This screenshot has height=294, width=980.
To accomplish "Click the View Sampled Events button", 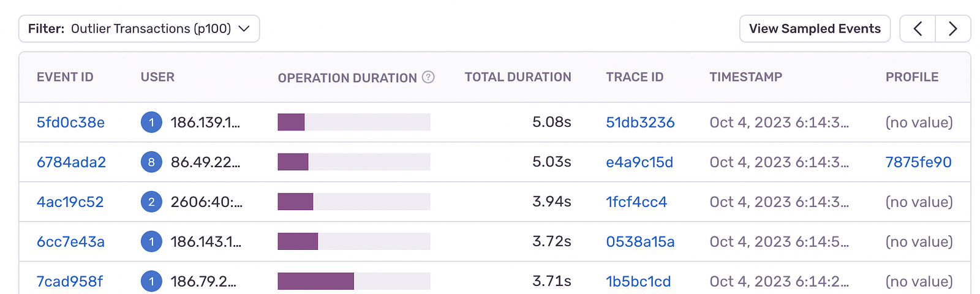I will pos(815,29).
